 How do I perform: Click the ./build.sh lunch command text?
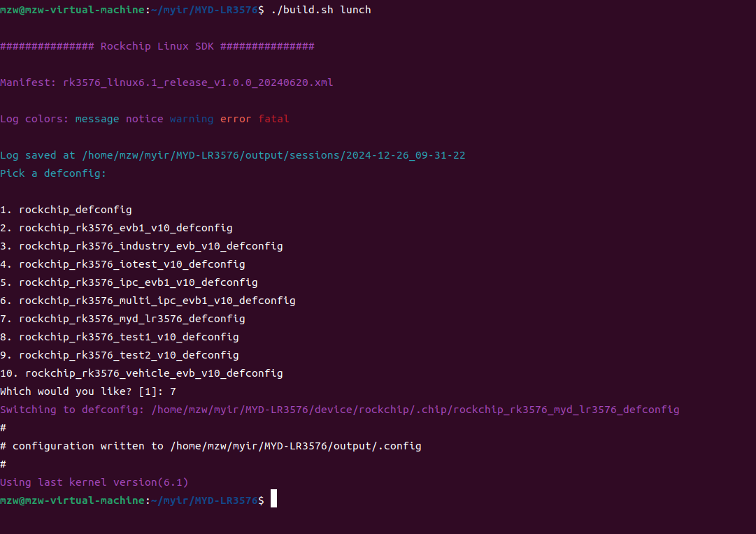[320, 10]
